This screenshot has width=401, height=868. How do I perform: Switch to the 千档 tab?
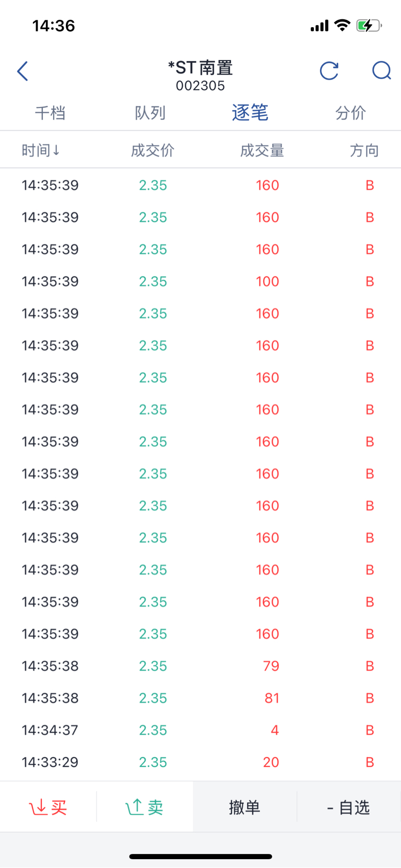(50, 113)
